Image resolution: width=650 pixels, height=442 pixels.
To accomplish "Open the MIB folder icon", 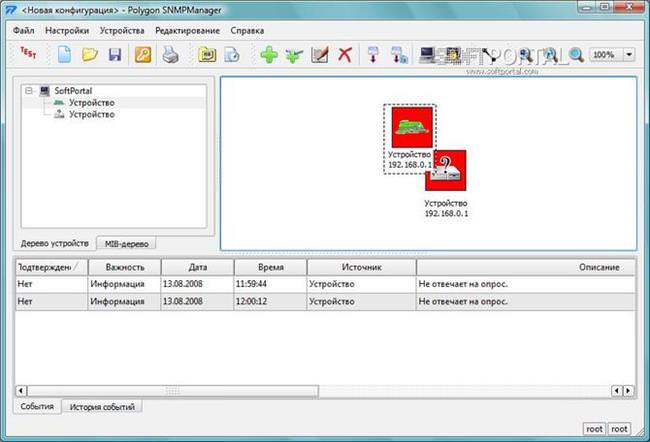I will (207, 55).
